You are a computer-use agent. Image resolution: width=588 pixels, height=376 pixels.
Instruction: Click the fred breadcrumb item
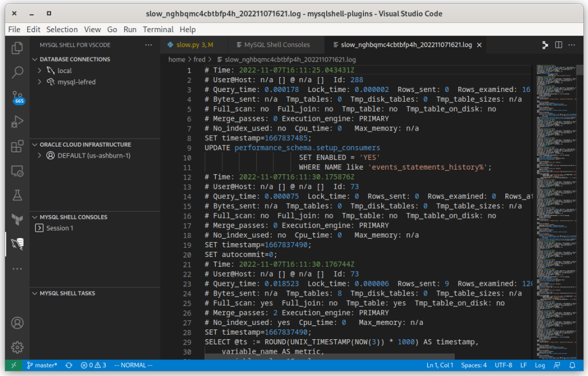pos(200,59)
